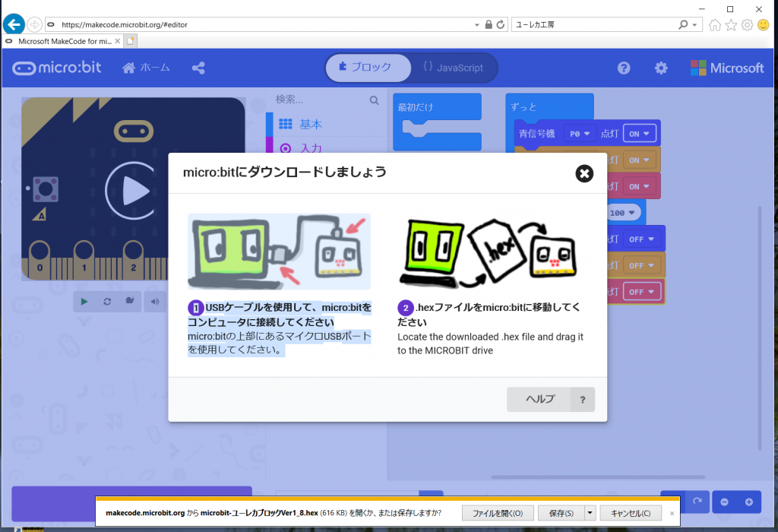Click the share project icon
The height and width of the screenshot is (532, 778).
pyautogui.click(x=198, y=68)
